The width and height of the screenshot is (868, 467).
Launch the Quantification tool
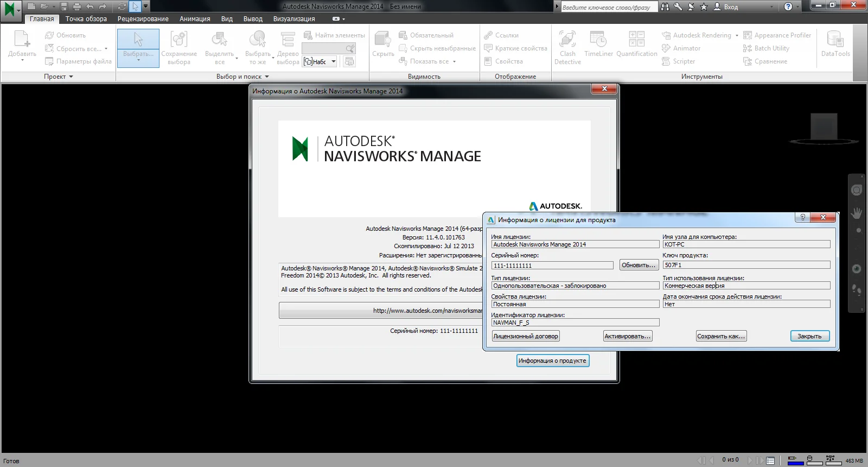click(x=636, y=45)
